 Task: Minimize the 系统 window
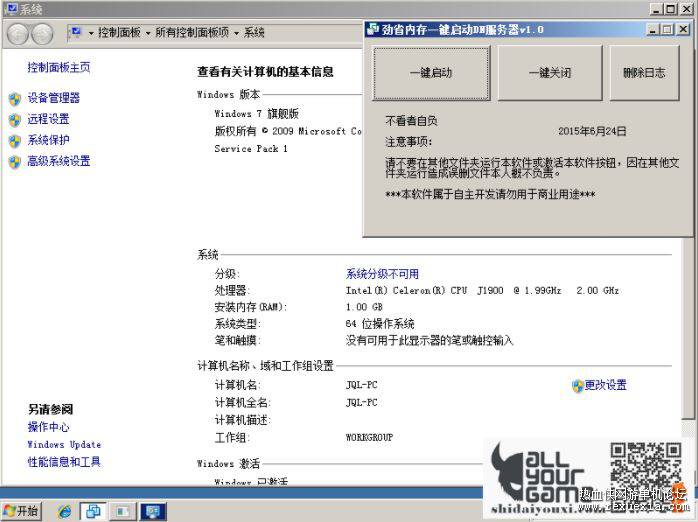656,8
